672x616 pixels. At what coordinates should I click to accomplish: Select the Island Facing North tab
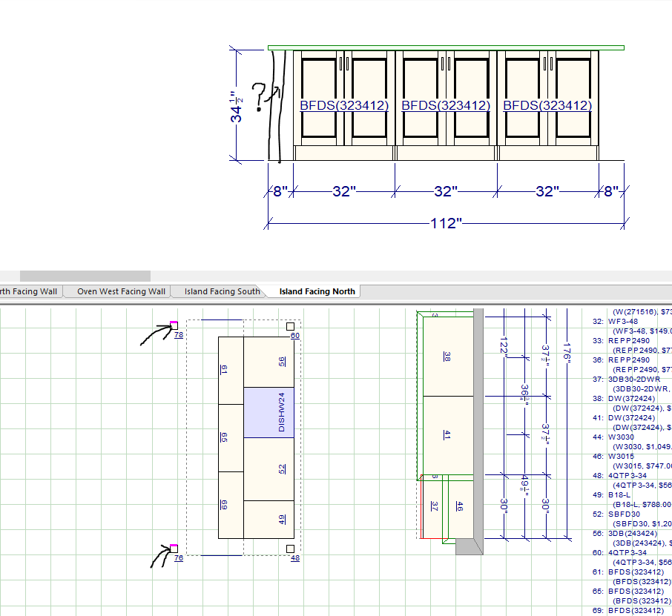click(317, 291)
